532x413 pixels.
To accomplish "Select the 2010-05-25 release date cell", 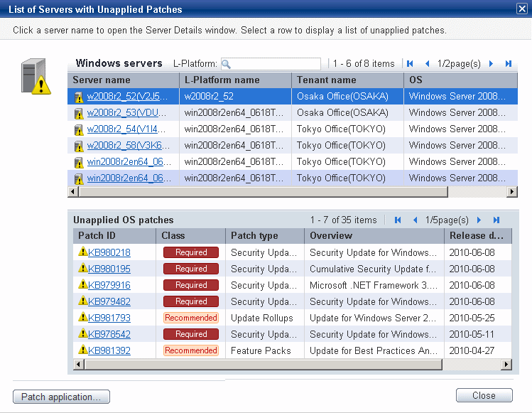I will pos(478,318).
